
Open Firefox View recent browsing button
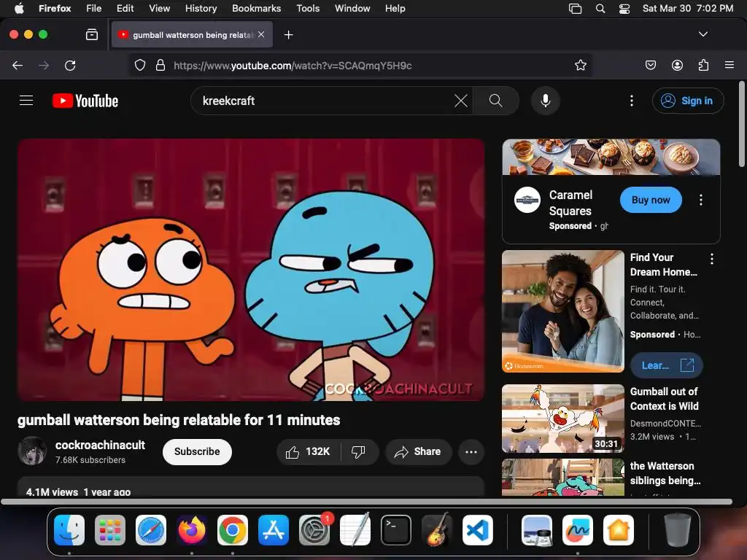tap(92, 35)
